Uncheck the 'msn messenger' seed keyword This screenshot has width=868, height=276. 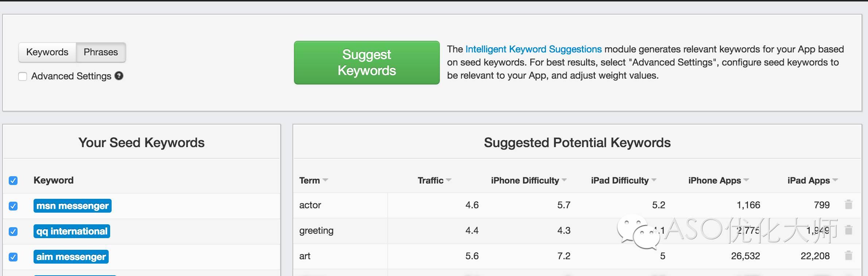click(x=13, y=206)
